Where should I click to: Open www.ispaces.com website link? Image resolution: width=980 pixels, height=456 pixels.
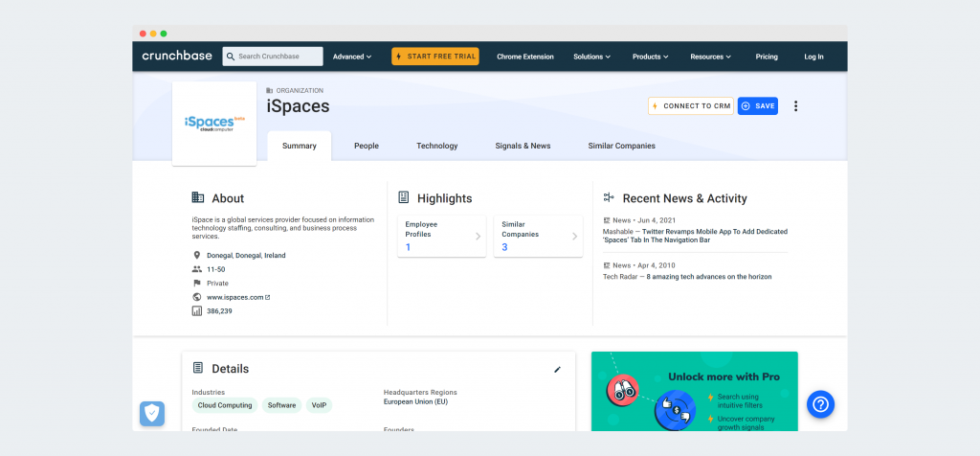(x=235, y=297)
